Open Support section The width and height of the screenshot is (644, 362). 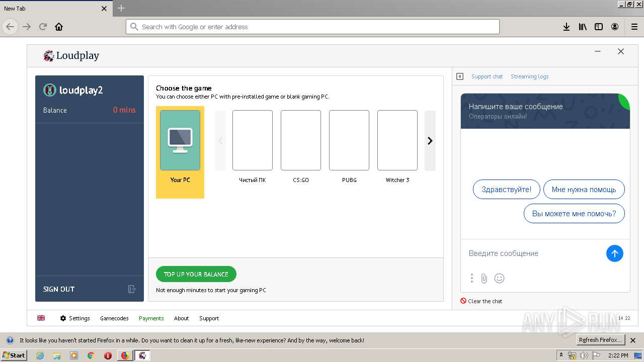point(209,318)
